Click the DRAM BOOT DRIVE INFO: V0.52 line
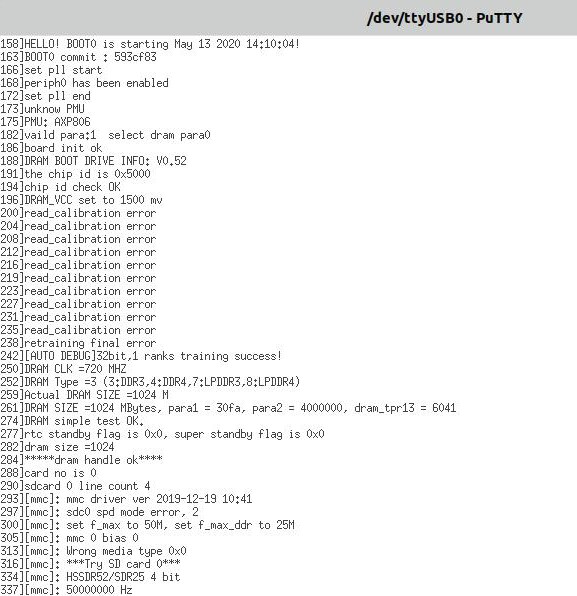This screenshot has height=596, width=577. 93,161
